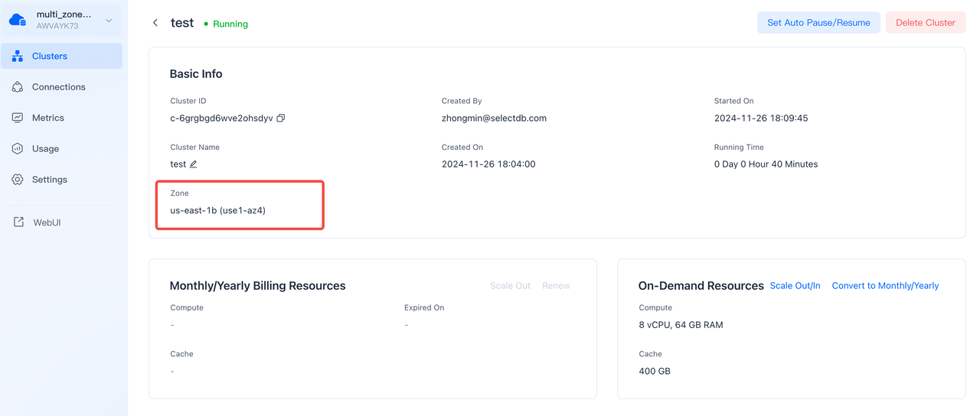Viewport: 980px width, 416px height.
Task: Click the WebUI external link icon
Action: [x=18, y=223]
